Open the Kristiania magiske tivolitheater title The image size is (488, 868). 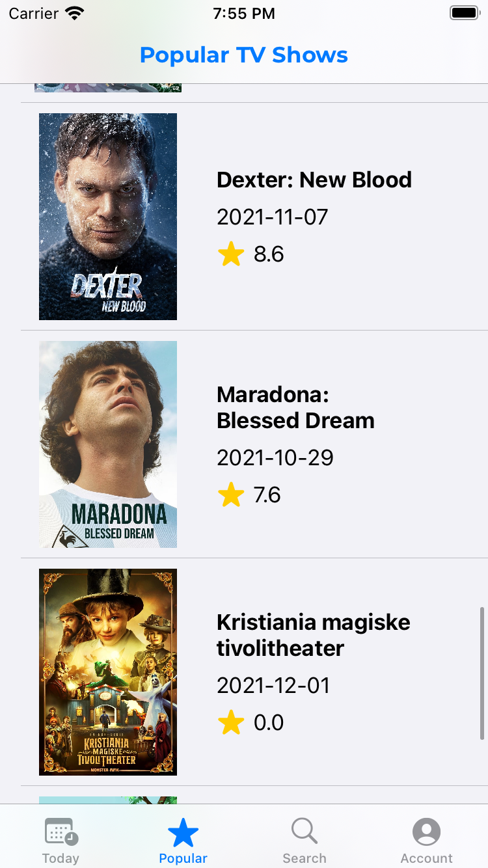[x=313, y=635]
